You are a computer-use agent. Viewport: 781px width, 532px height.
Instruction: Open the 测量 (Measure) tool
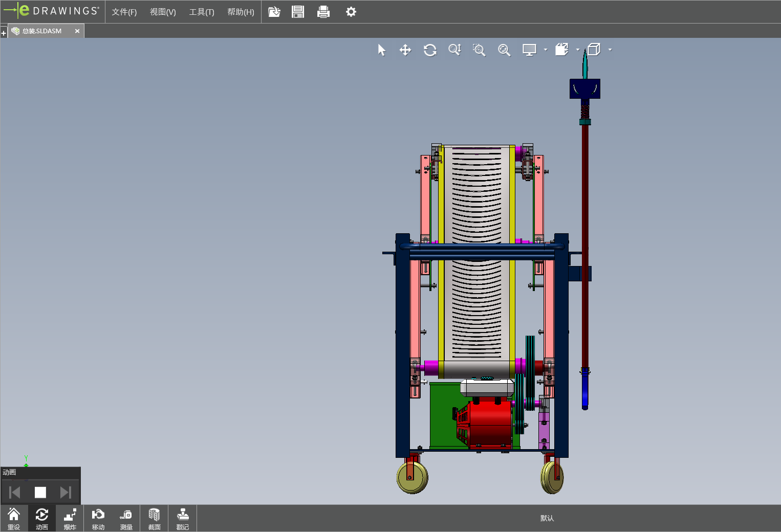126,519
